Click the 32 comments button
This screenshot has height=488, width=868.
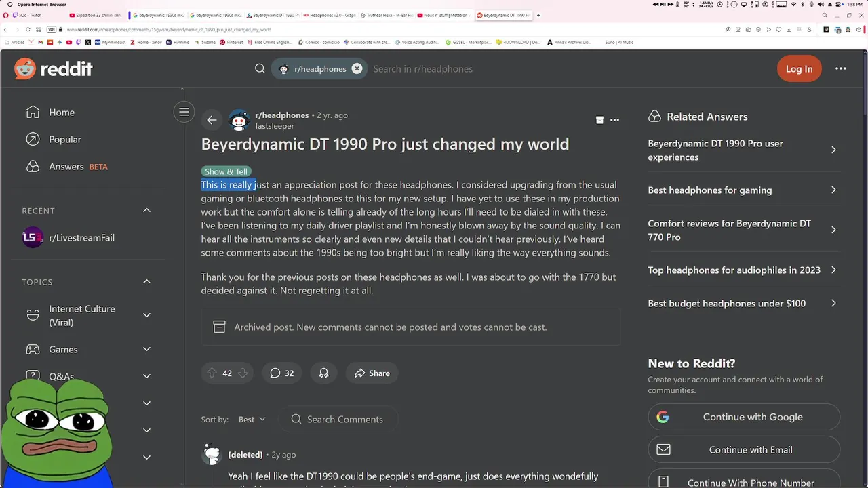tap(281, 373)
